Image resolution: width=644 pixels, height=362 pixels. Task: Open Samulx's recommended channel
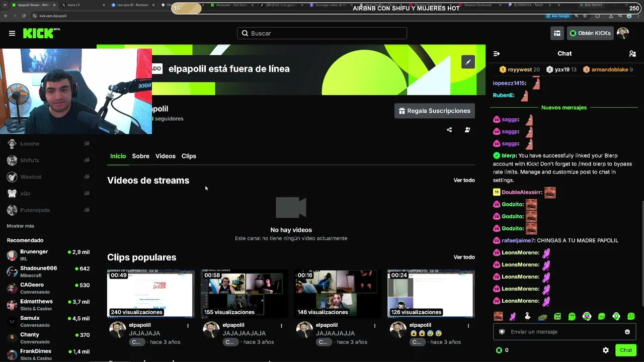click(48, 321)
